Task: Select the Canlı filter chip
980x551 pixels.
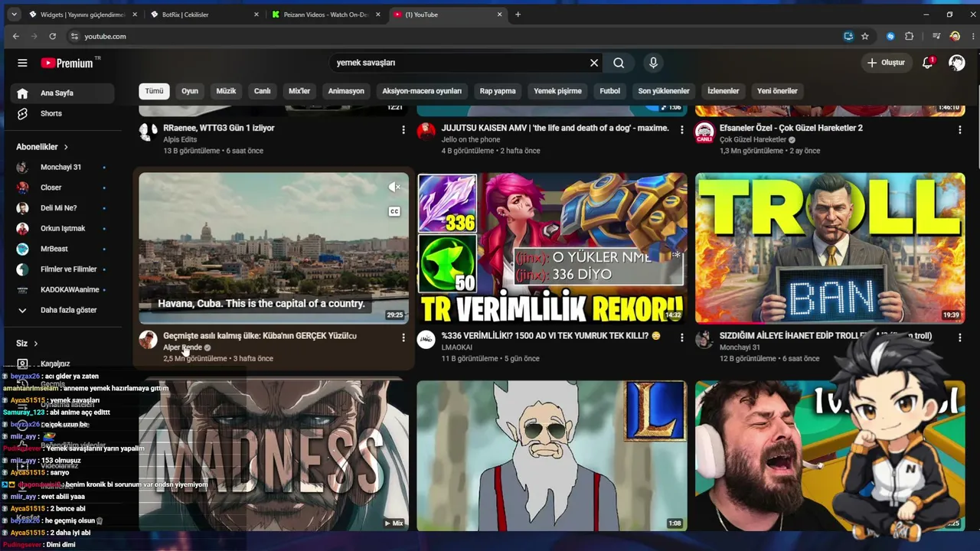Action: coord(263,91)
